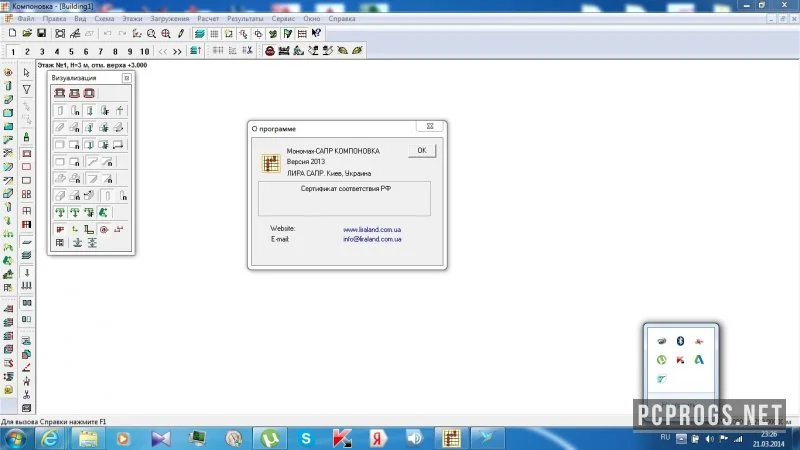Click the red weight calculation icon
Viewport: 800px width, 450px height.
(270, 51)
